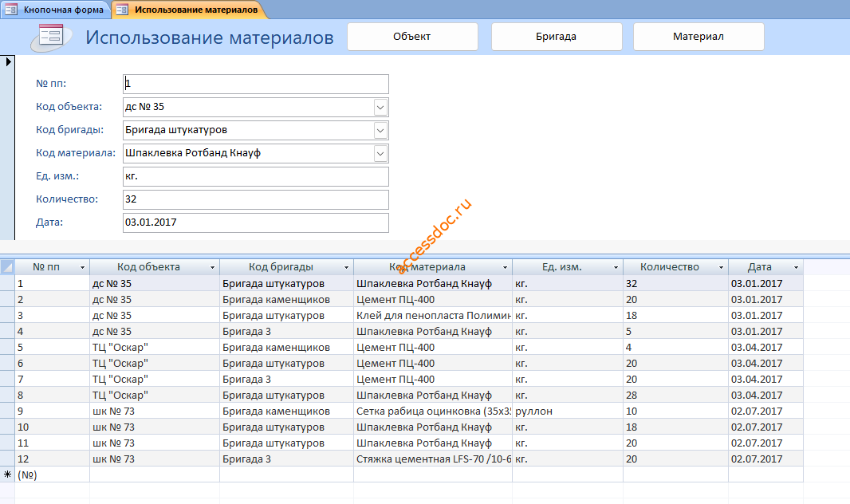Screen dimensions: 850x504
Task: Click the Ед. изм. field containing кг.
Action: (256, 177)
